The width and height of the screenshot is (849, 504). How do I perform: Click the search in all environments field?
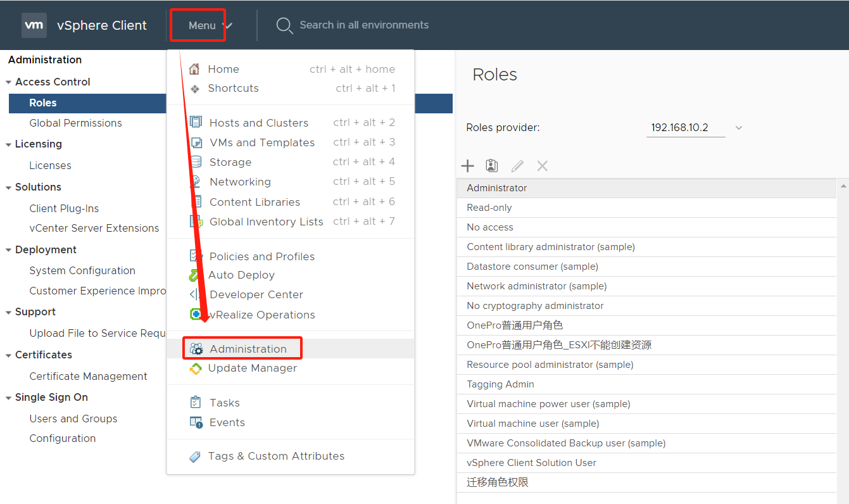tap(364, 25)
